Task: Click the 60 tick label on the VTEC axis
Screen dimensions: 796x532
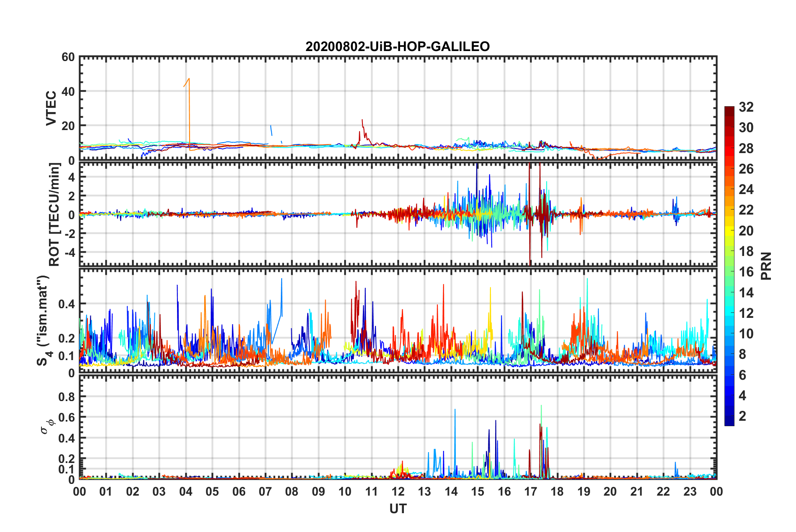Action: point(68,57)
